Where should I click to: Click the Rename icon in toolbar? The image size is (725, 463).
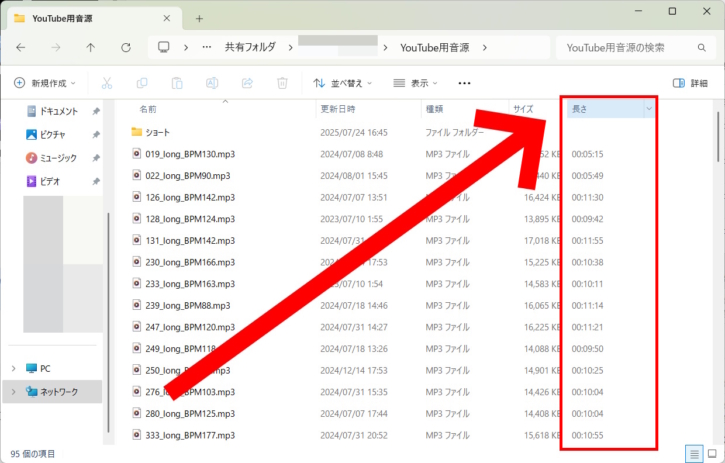click(211, 83)
